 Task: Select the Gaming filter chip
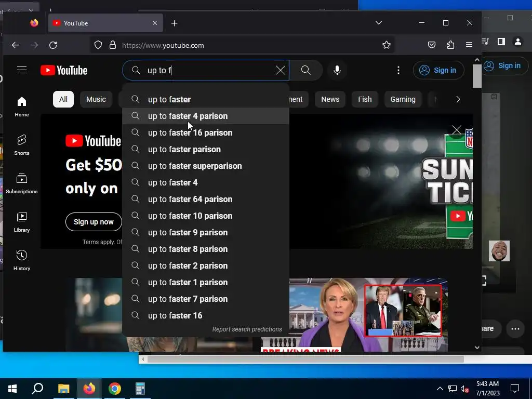pyautogui.click(x=403, y=99)
